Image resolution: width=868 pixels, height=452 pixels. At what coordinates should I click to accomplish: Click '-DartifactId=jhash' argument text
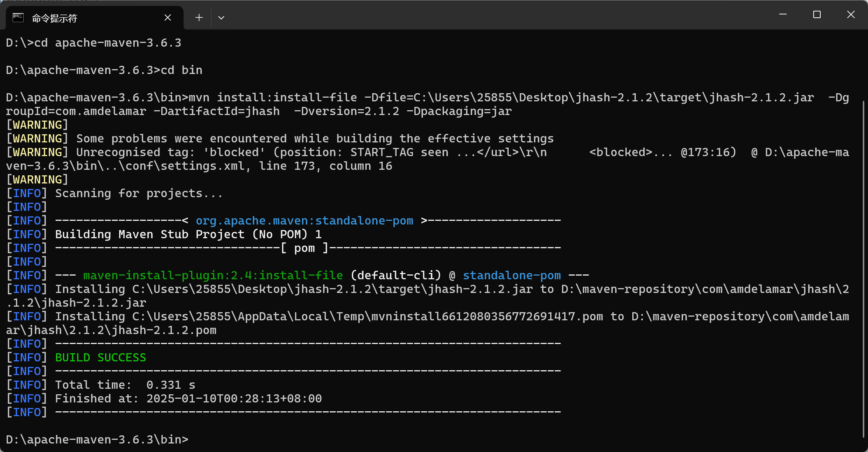tap(217, 111)
